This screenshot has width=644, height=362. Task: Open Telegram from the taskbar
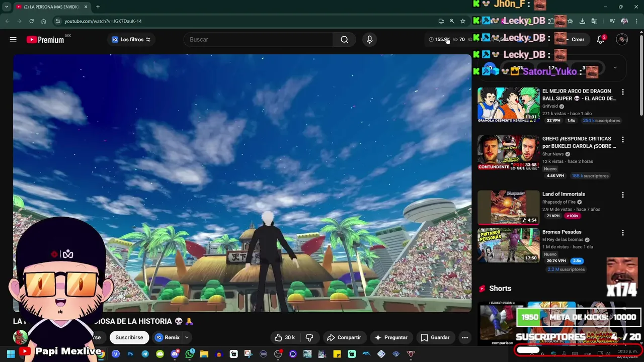click(145, 354)
